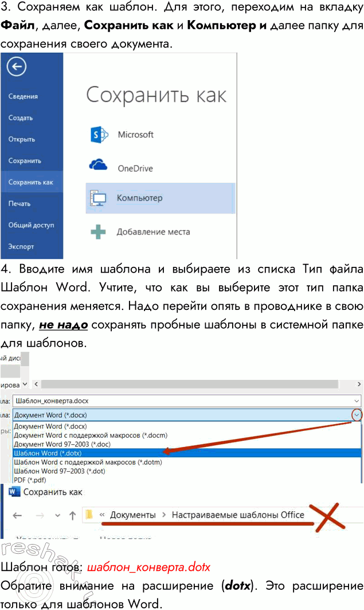
Task: Select the Microsoft SharePoint location icon
Action: (99, 135)
